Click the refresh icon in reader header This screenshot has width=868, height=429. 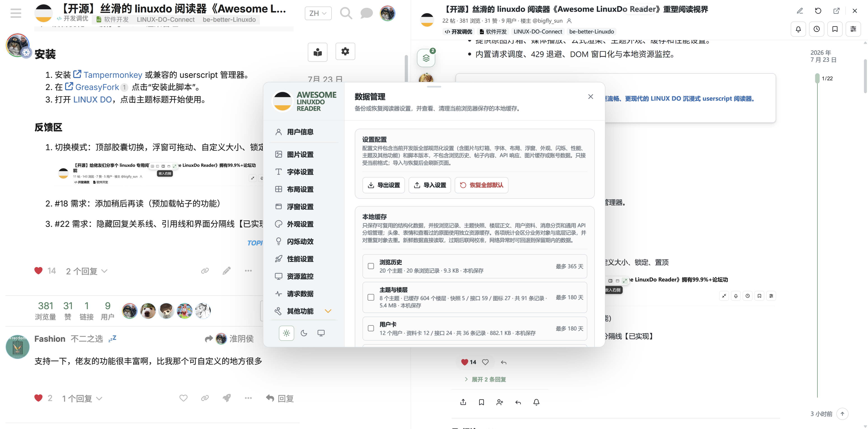tap(818, 11)
